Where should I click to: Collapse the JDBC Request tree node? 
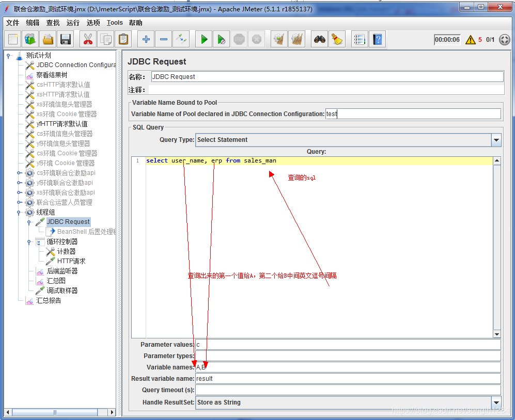click(29, 222)
